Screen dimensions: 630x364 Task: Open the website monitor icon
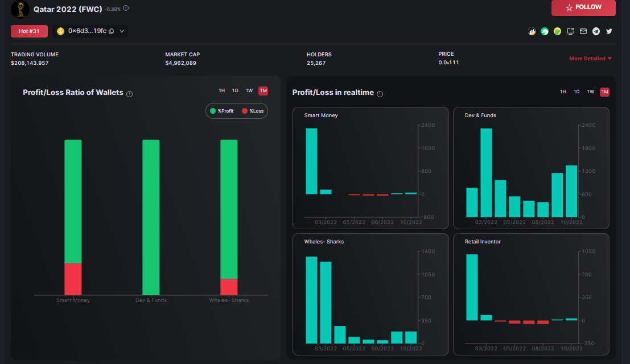[571, 31]
